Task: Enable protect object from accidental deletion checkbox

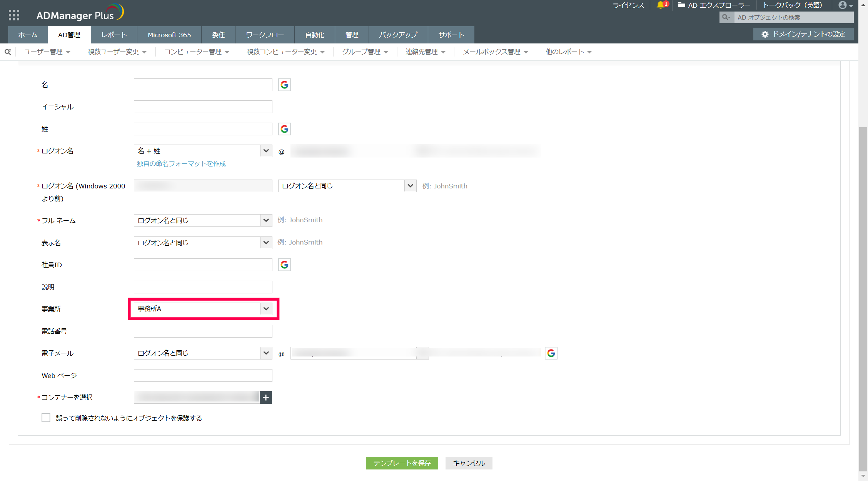Action: (x=46, y=418)
